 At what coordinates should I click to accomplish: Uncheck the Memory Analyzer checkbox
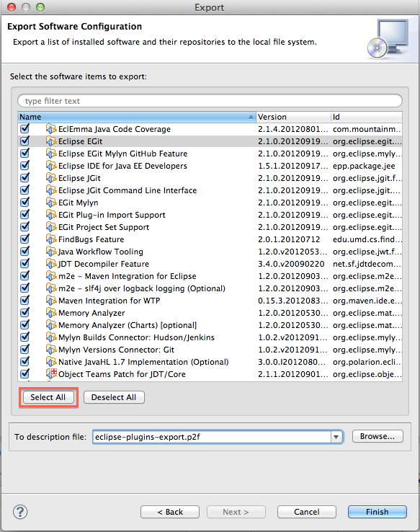[x=24, y=312]
